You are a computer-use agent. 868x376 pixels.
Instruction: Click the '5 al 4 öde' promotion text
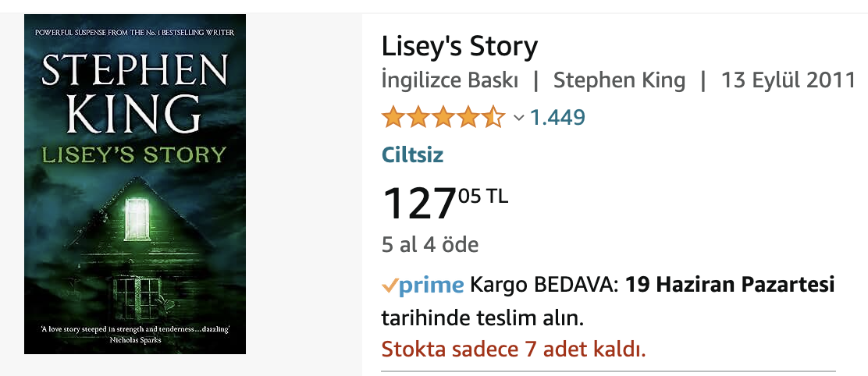pyautogui.click(x=429, y=244)
